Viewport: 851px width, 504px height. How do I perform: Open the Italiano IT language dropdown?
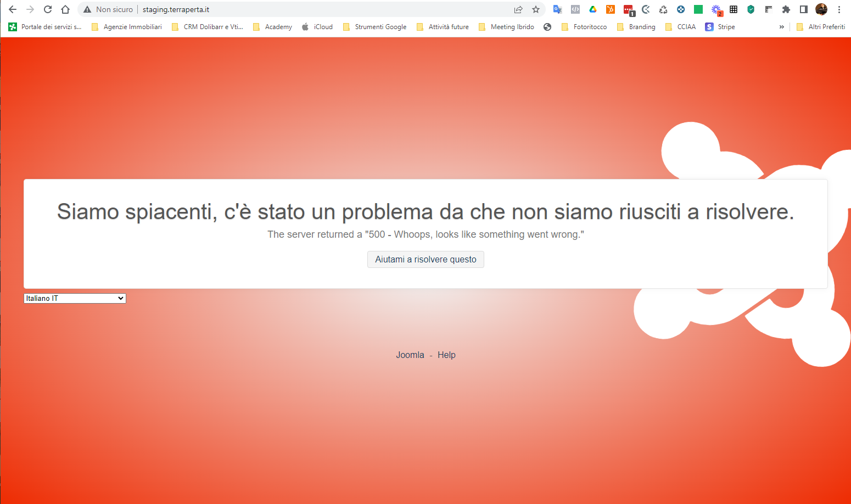(75, 298)
